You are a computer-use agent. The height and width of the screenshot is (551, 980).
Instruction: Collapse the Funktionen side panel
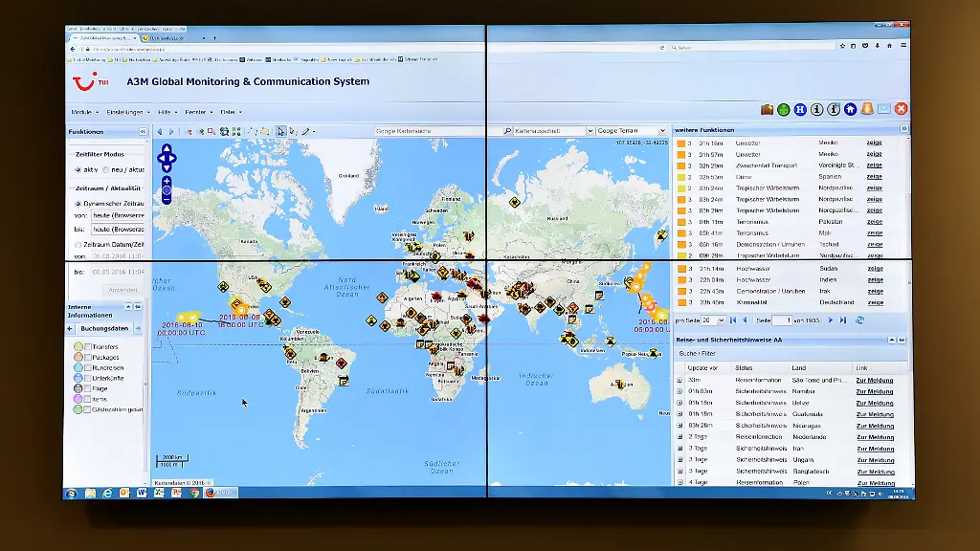point(143,131)
